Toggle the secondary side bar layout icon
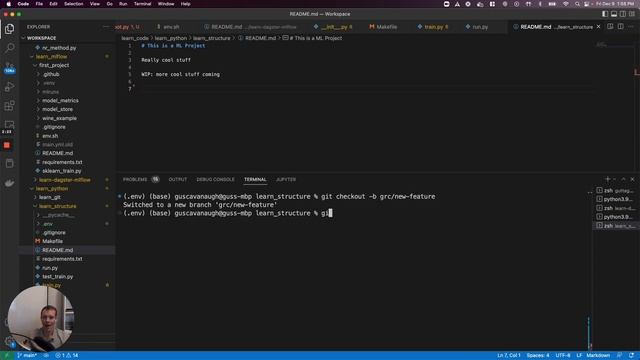Screen dimensions: 640x360 pos(623,14)
